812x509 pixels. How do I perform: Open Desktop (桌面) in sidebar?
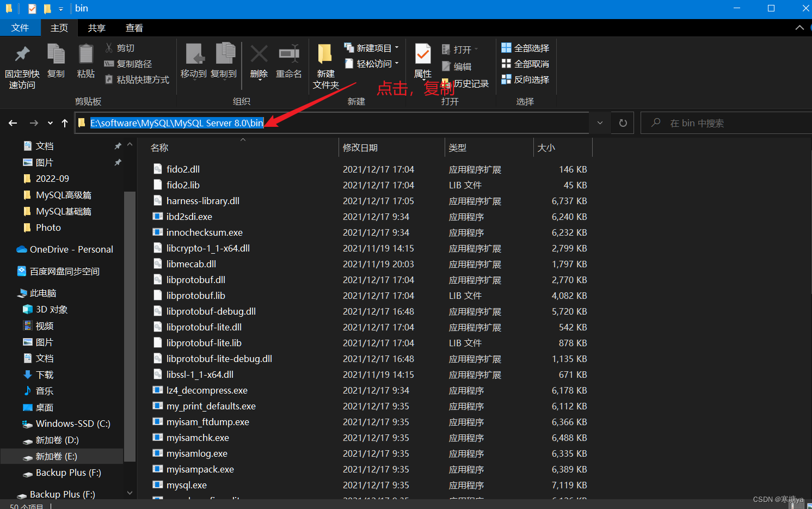click(39, 407)
